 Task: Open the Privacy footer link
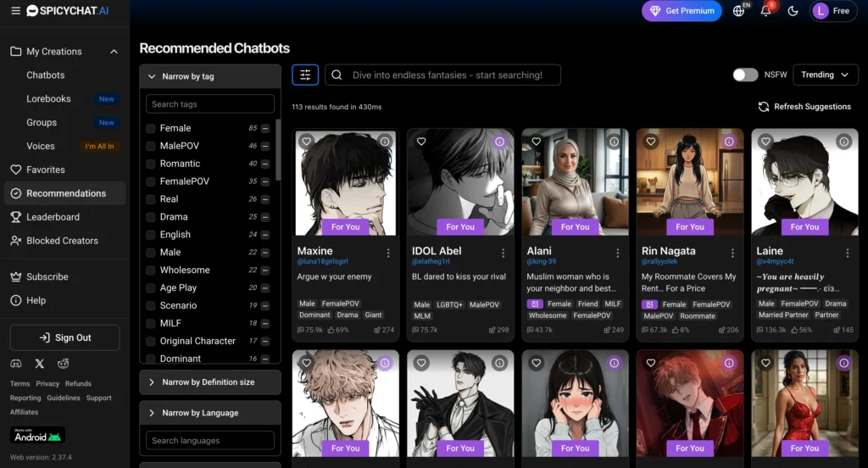pos(47,384)
